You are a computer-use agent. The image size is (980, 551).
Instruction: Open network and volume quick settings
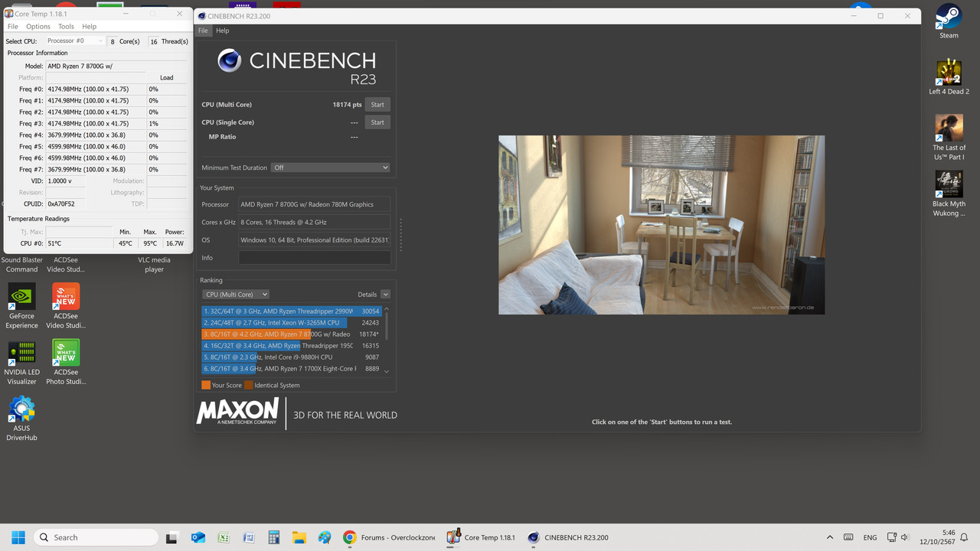[x=897, y=537]
